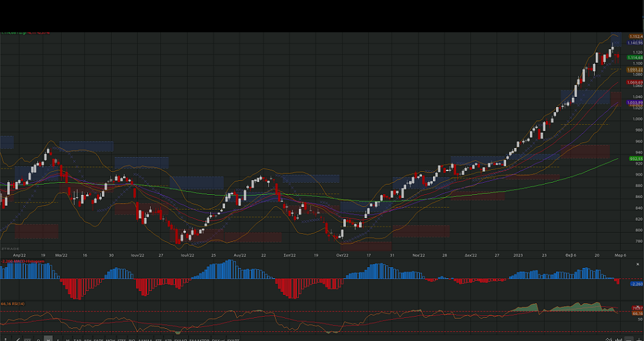Click the Ιουν'22 date label

[138, 255]
